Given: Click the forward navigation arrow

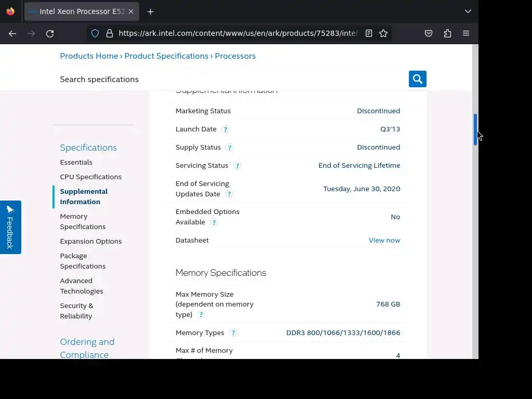Looking at the screenshot, I should click(x=31, y=34).
